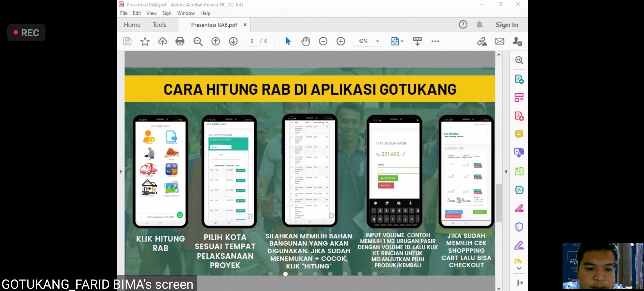Open the Window menu

(x=186, y=13)
